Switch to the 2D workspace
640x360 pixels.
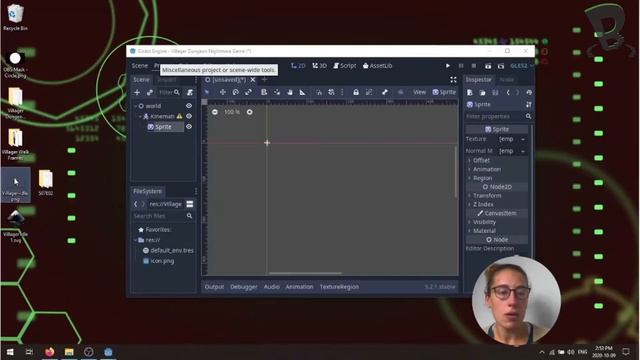[x=298, y=66]
